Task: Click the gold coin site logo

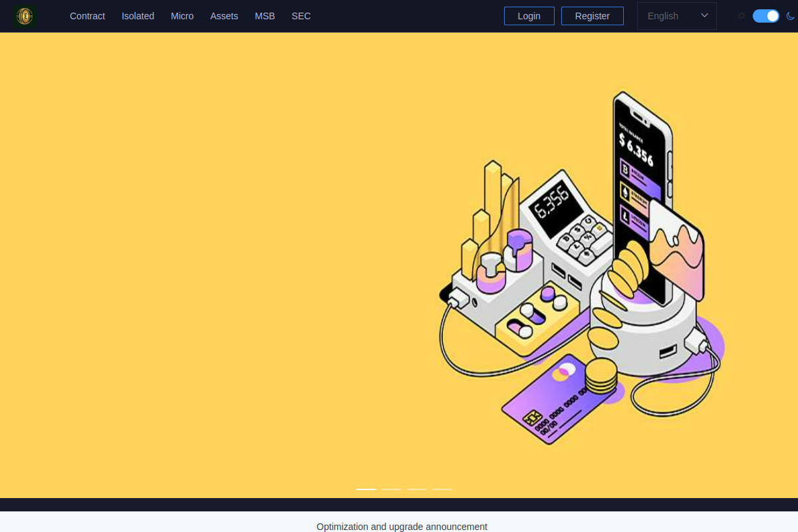Action: coord(25,16)
